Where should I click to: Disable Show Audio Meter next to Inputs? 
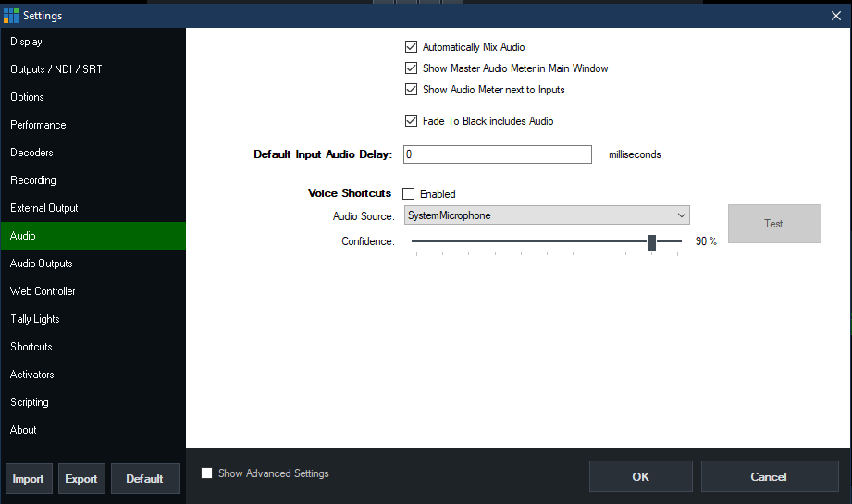pyautogui.click(x=411, y=90)
